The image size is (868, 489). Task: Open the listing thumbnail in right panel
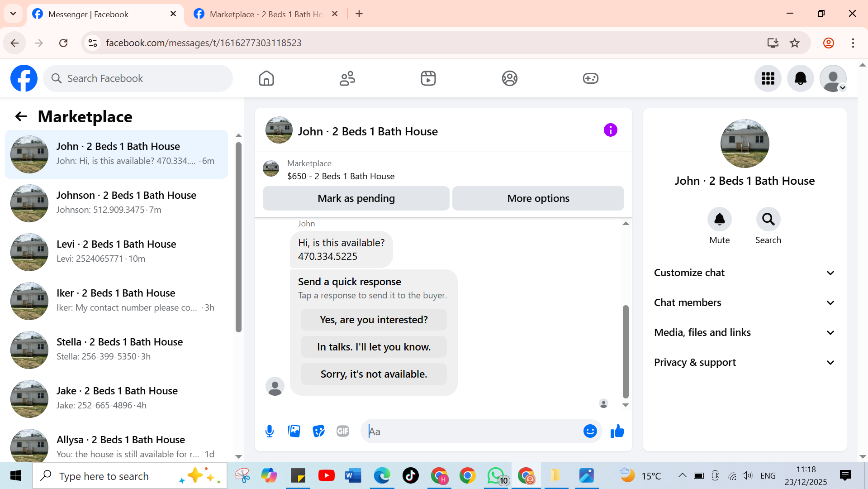[x=745, y=144]
